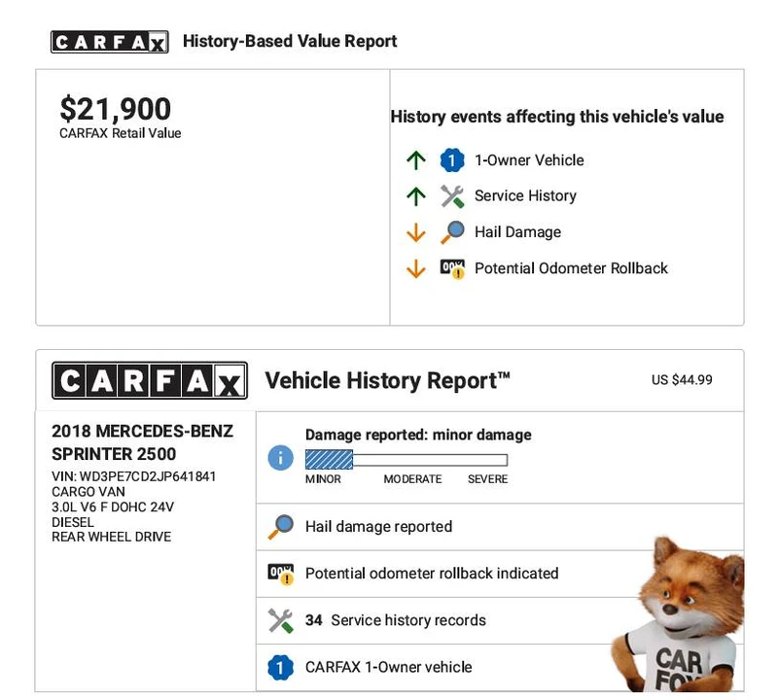Open the CARFAX 1-Owner vehicle row

500,667
